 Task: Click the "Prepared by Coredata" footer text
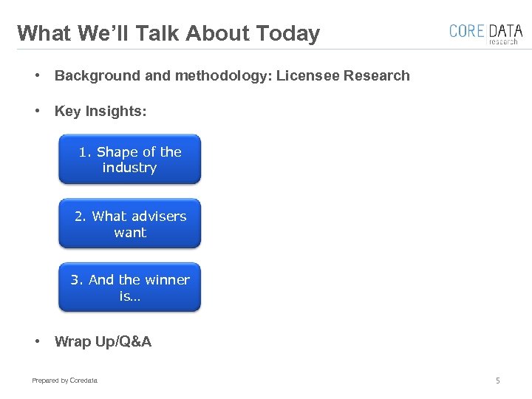click(x=64, y=381)
